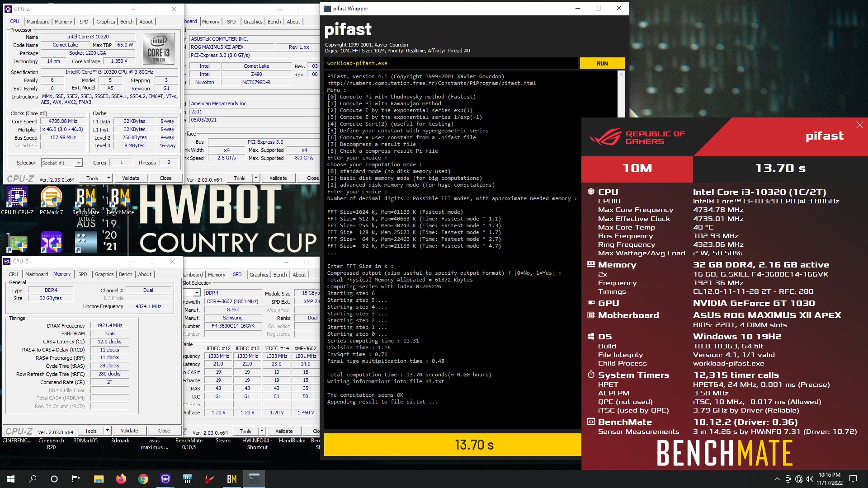Image resolution: width=868 pixels, height=488 pixels.
Task: Click the yellow 13.70 s result bar
Action: (453, 445)
